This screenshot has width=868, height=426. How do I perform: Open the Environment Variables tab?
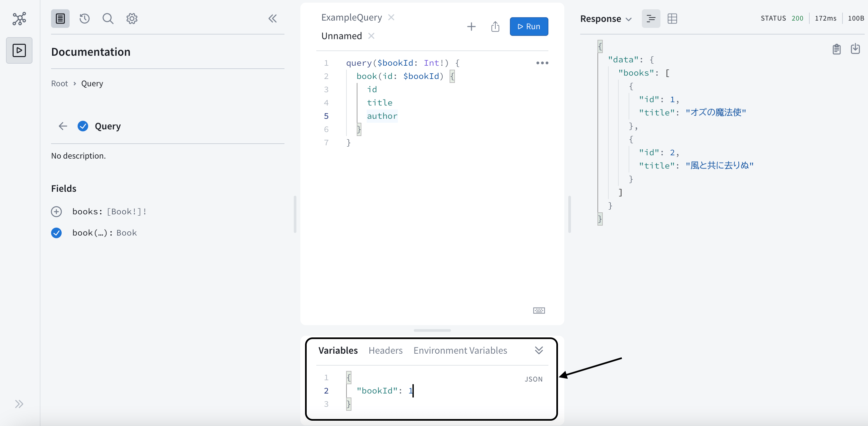tap(460, 350)
